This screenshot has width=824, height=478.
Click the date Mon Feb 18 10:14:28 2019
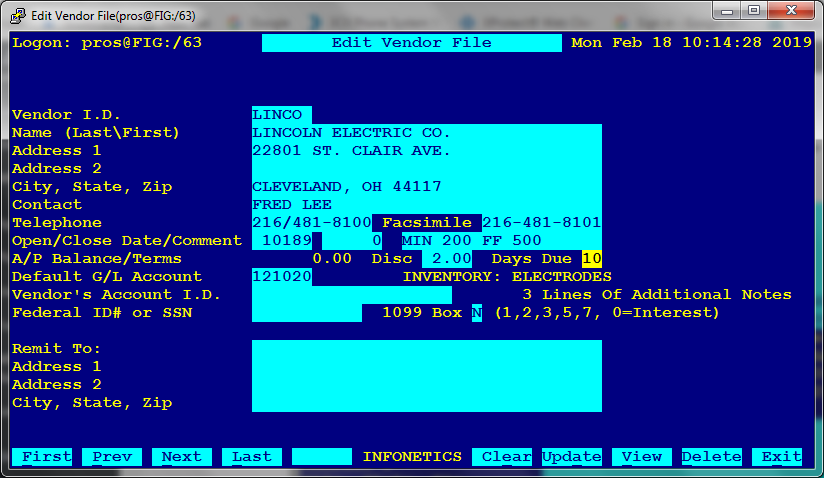click(692, 43)
